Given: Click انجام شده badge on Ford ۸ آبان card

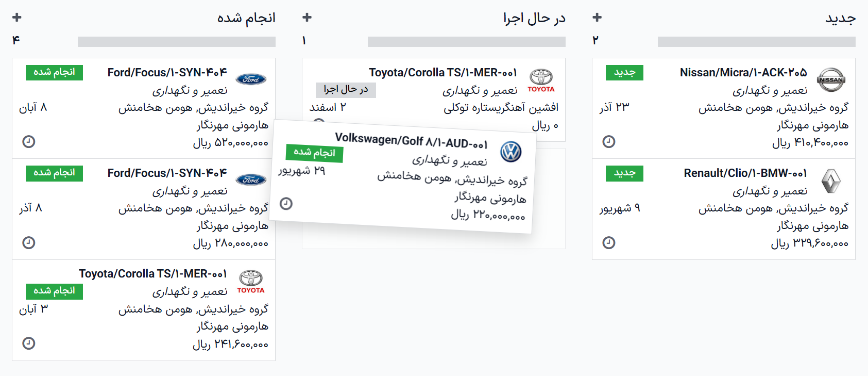Looking at the screenshot, I should pos(54,72).
